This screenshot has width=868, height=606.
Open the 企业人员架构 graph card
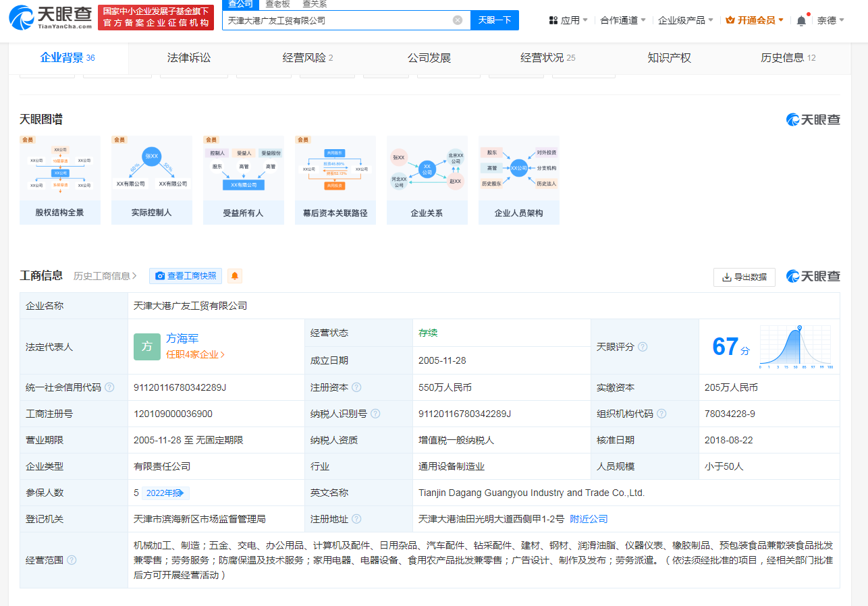(x=519, y=180)
